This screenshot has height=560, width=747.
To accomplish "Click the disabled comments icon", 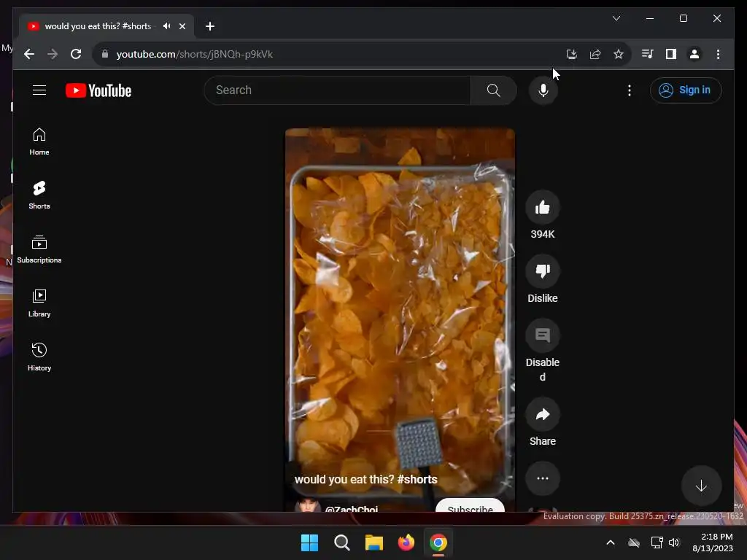I will 542,335.
